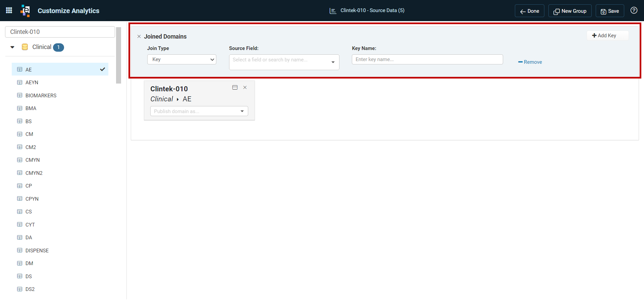Click the Source Data chart icon
This screenshot has width=644, height=300.
coord(333,11)
